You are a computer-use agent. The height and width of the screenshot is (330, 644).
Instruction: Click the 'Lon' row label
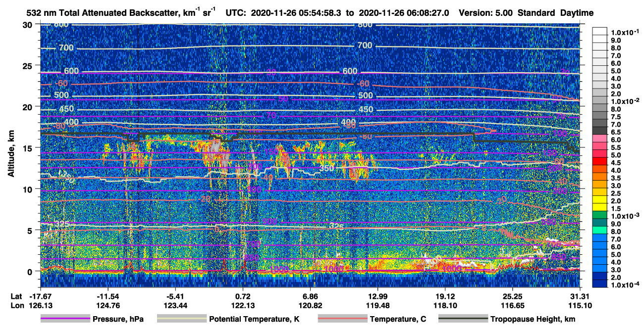17,305
